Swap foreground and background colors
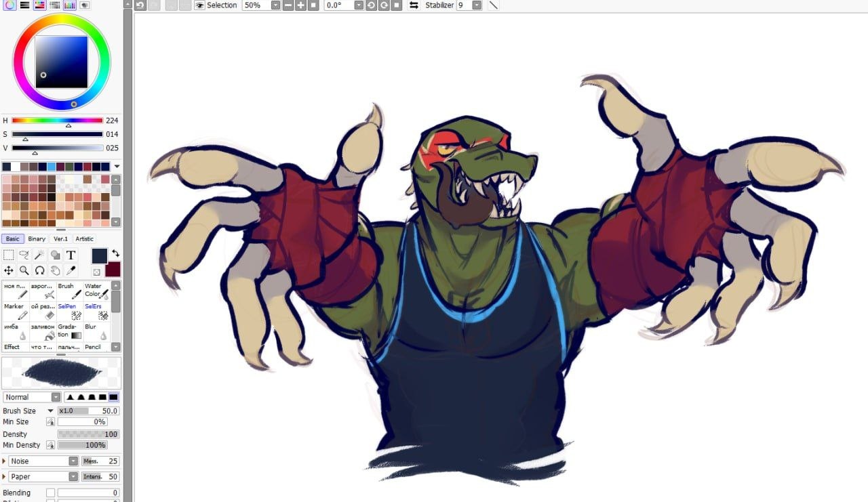This screenshot has width=868, height=502. point(116,253)
